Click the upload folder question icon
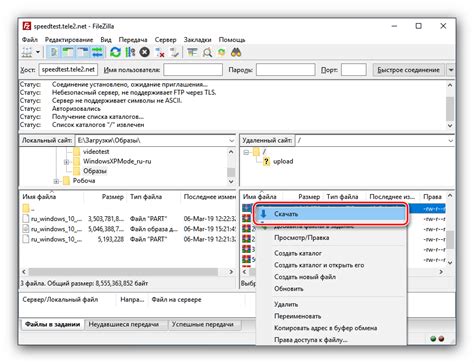The image size is (474, 363). tap(266, 162)
